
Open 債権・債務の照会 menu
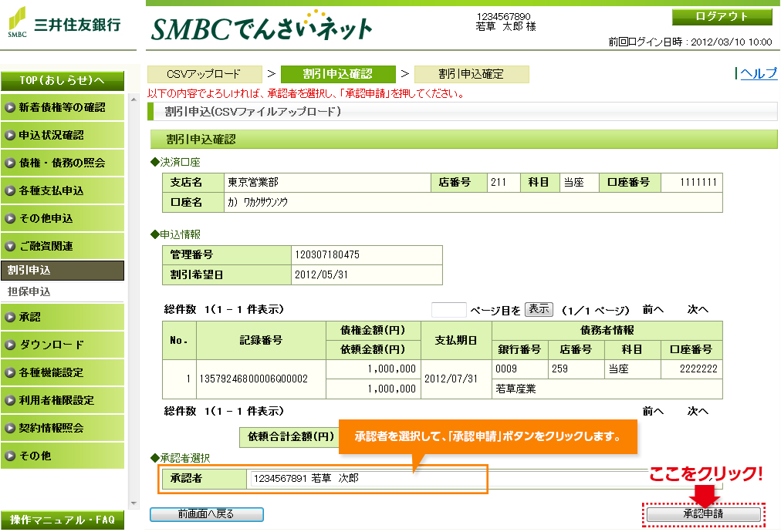point(63,163)
